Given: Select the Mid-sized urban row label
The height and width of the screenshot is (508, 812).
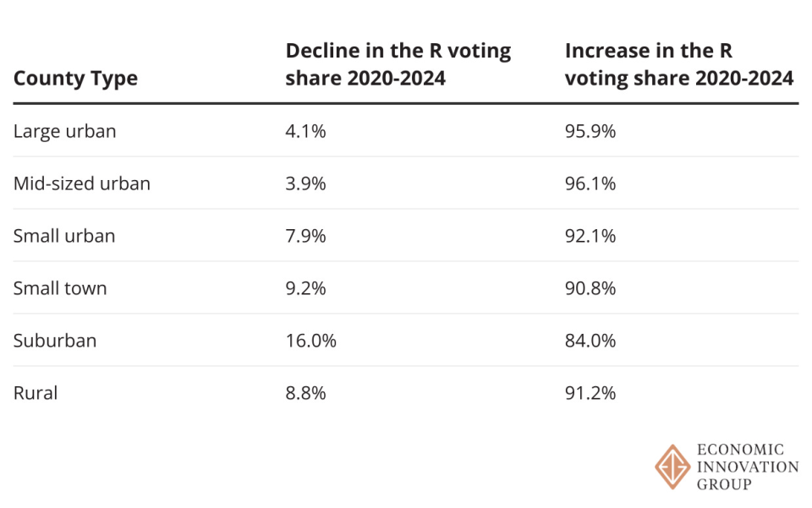Looking at the screenshot, I should coord(82,183).
